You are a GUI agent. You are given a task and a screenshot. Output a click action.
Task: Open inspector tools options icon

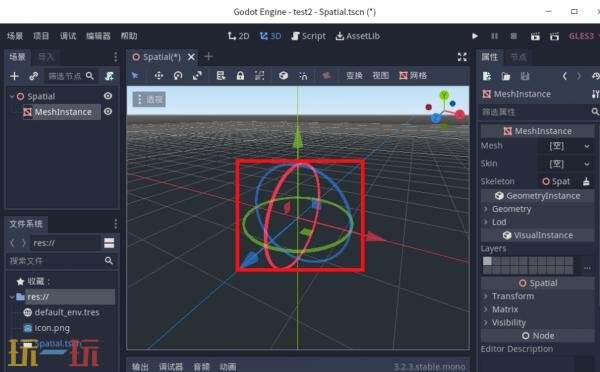coord(595,94)
